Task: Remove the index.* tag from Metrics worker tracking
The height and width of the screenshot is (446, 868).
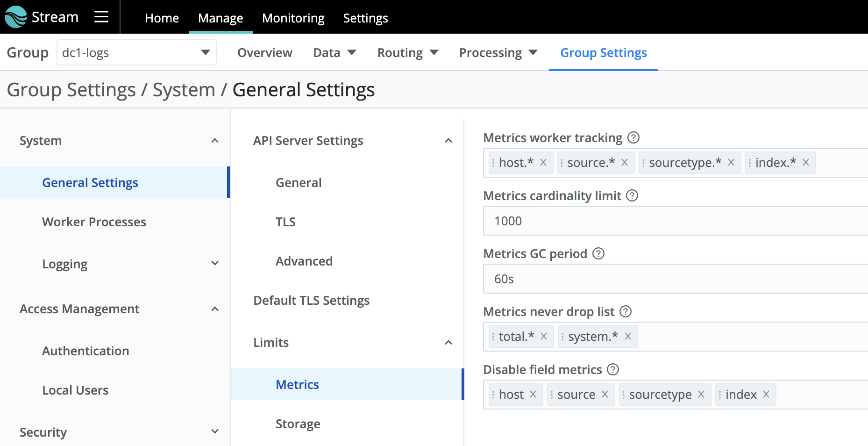Action: (805, 162)
